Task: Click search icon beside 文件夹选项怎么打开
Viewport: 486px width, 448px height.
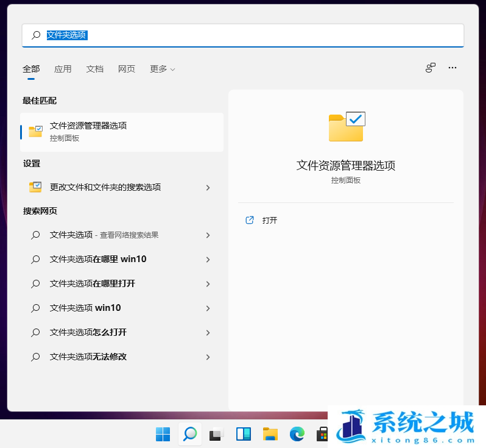Action: pos(35,333)
